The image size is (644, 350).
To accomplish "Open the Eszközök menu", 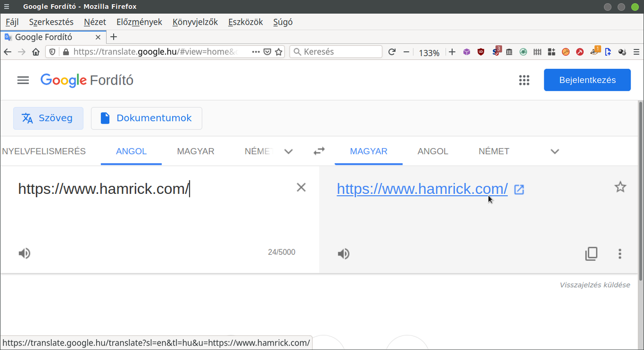I will pos(246,22).
